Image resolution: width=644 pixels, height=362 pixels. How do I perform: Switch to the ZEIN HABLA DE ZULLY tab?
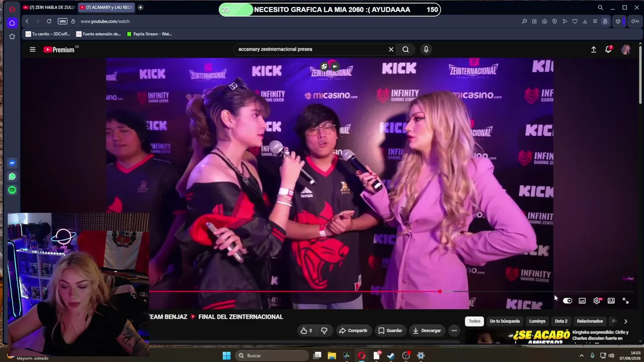(x=49, y=8)
